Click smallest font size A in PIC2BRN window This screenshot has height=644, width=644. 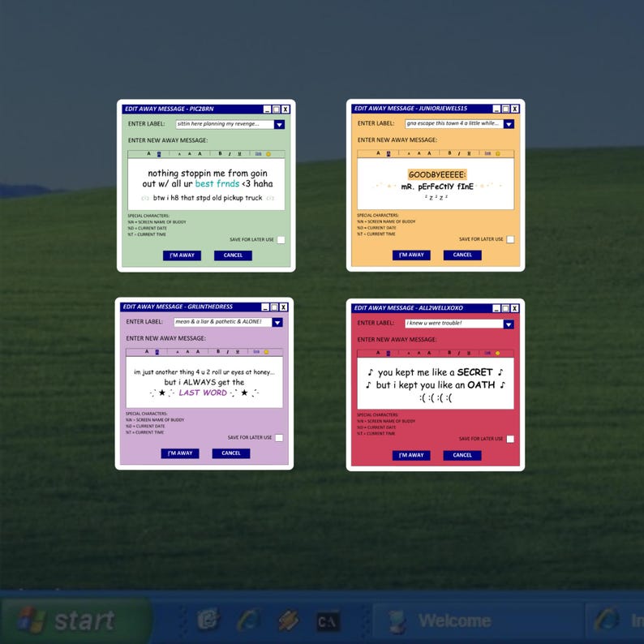179,154
